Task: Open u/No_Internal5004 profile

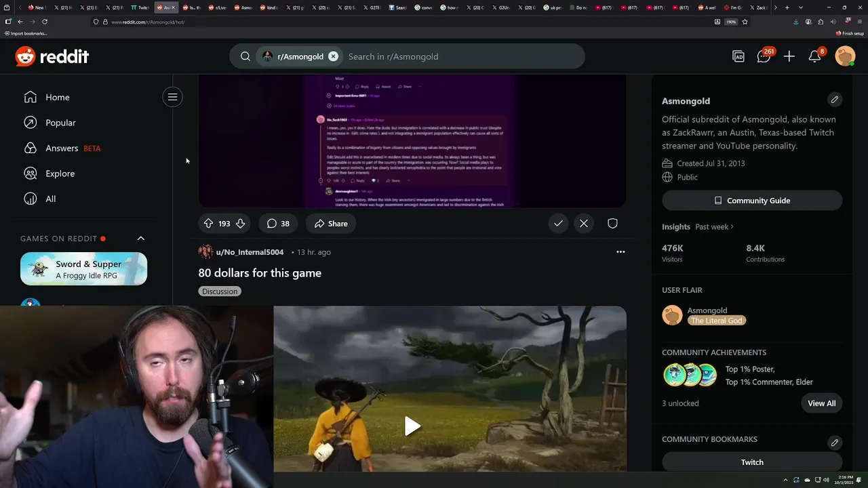Action: pos(250,252)
